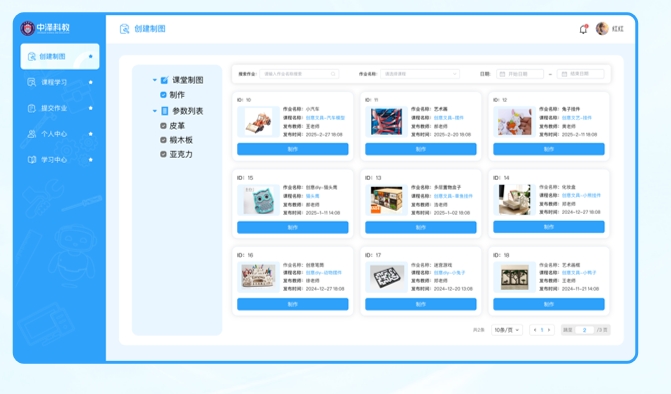
Task: Open the owl thumbnail on card ID 15
Action: (258, 200)
